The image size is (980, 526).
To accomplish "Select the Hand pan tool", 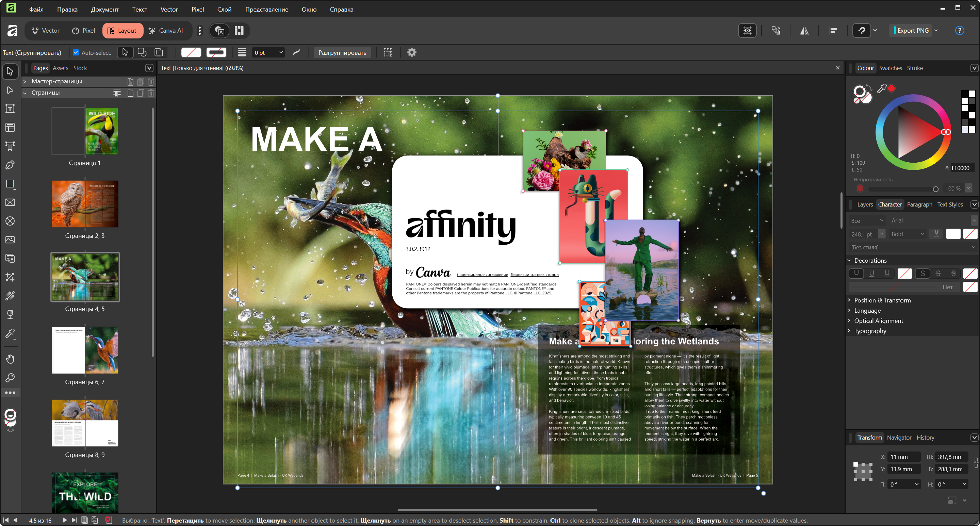I will [10, 359].
